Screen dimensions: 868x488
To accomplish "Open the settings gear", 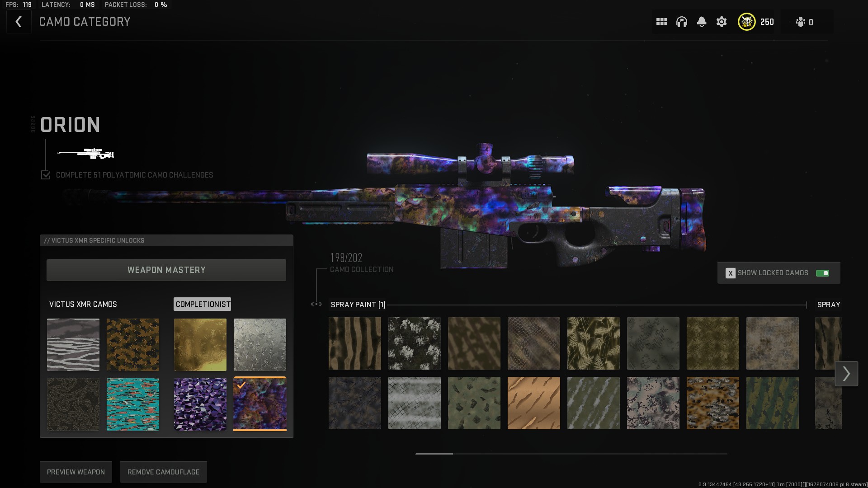I will (721, 22).
